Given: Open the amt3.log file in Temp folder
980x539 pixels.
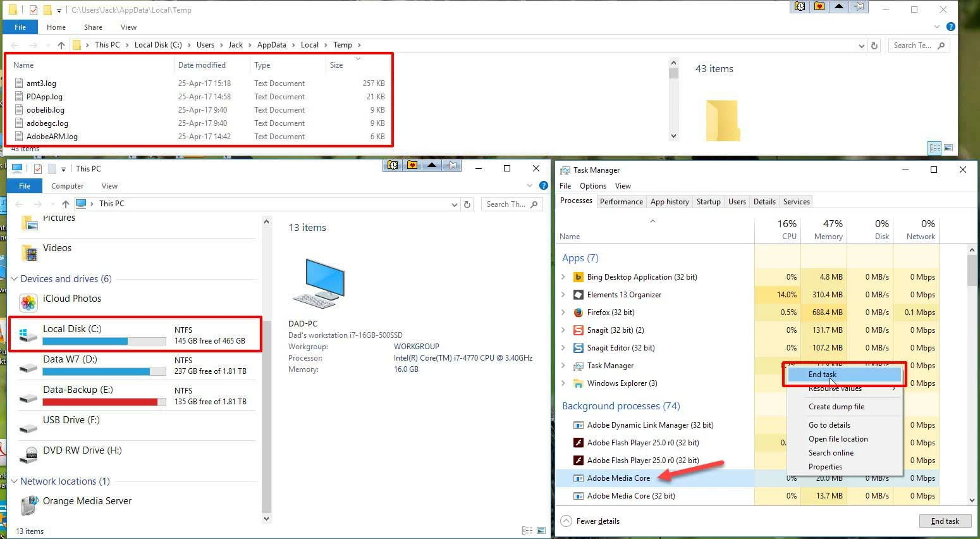Looking at the screenshot, I should pos(41,83).
